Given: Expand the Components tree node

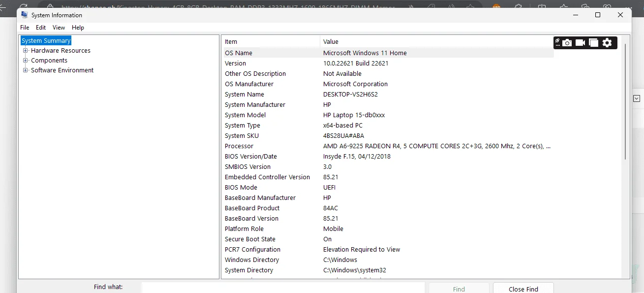Looking at the screenshot, I should click(x=26, y=60).
